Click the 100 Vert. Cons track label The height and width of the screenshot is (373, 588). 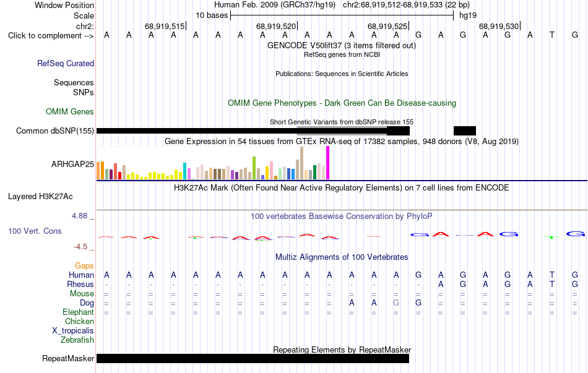(x=35, y=231)
